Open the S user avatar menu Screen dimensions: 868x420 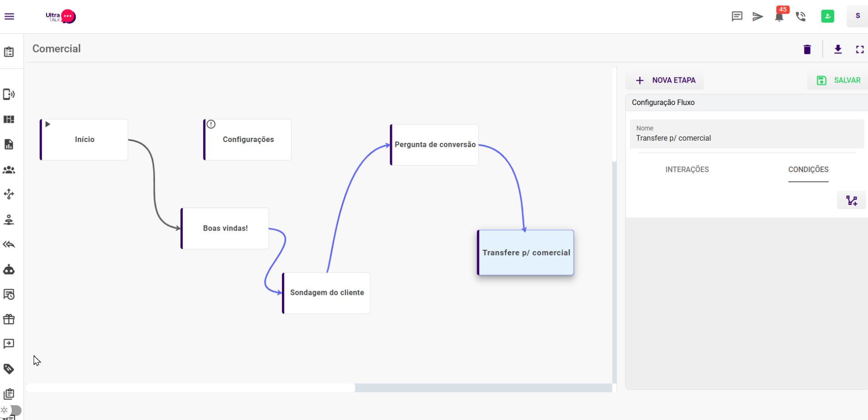click(x=857, y=16)
